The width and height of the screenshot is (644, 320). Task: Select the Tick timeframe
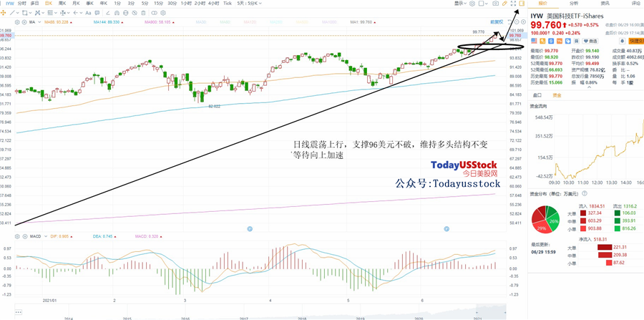[227, 4]
